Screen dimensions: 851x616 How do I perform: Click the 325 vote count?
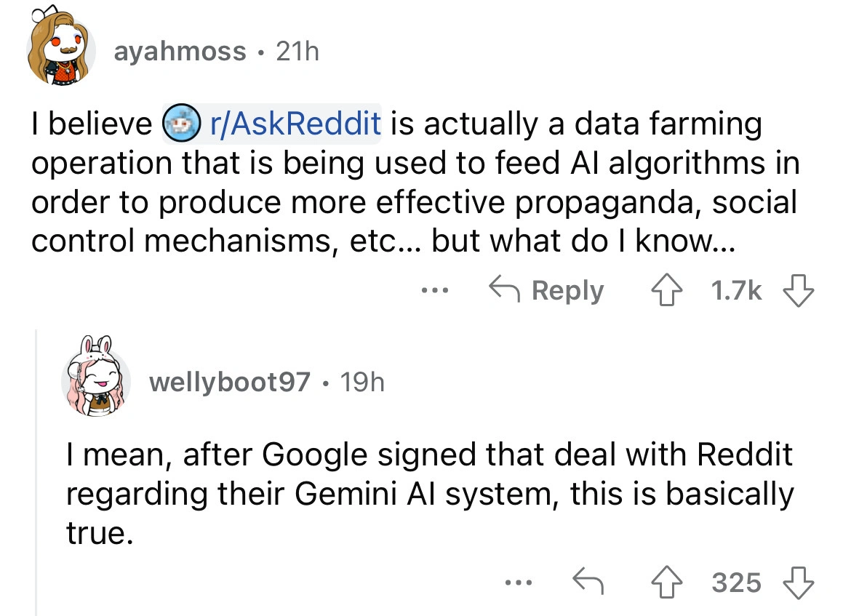pyautogui.click(x=737, y=582)
